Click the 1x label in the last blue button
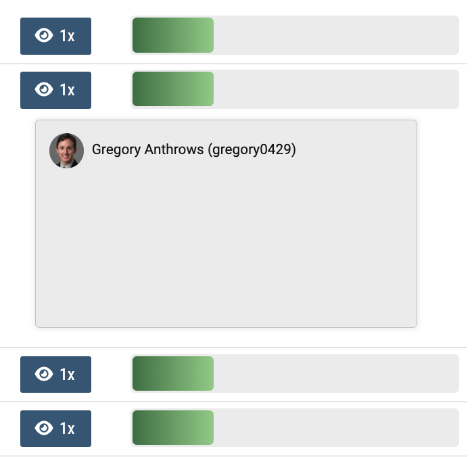 point(67,429)
